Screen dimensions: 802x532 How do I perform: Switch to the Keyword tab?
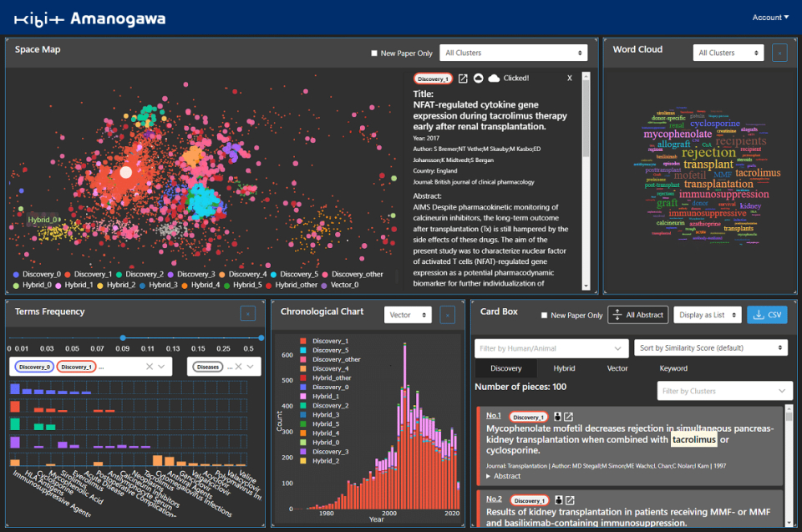(x=673, y=368)
